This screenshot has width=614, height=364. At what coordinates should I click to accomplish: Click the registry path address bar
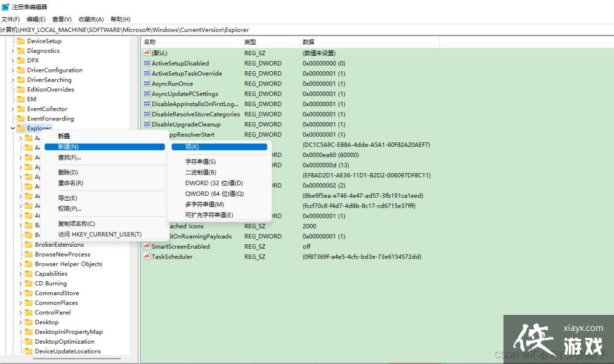click(x=307, y=29)
